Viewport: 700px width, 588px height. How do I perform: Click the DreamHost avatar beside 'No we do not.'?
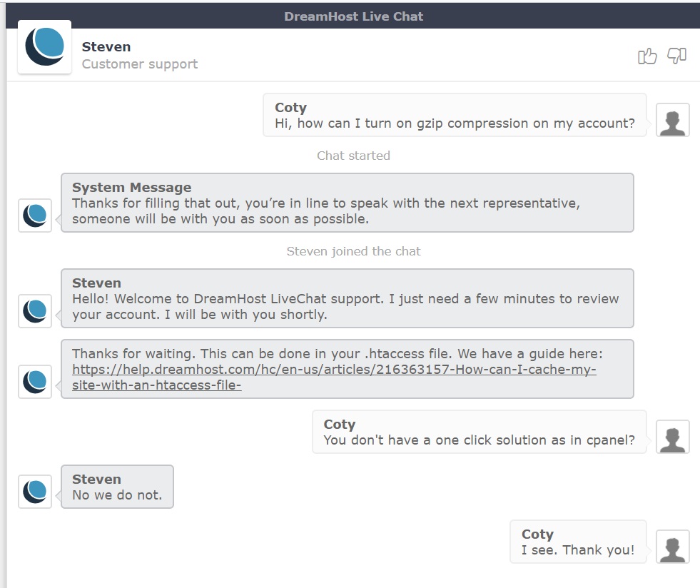(35, 492)
